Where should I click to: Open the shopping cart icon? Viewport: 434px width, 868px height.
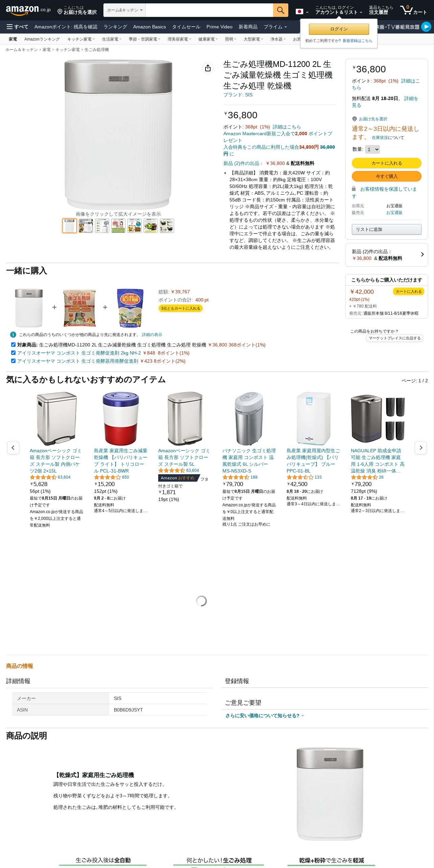tap(413, 10)
